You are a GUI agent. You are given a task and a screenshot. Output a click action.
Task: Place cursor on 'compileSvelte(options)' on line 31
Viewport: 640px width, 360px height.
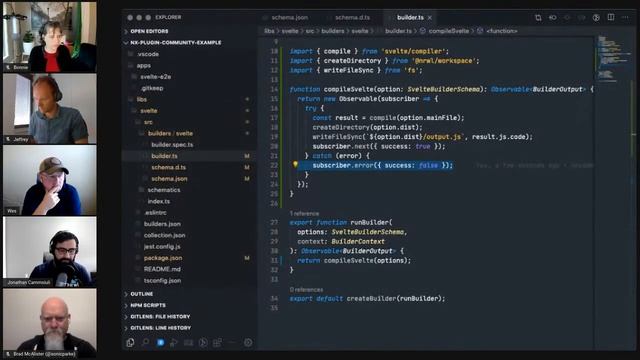pyautogui.click(x=367, y=260)
